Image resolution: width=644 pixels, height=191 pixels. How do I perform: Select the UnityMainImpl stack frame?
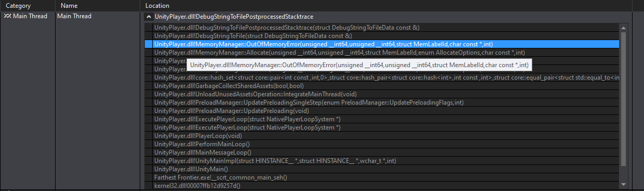(382, 161)
